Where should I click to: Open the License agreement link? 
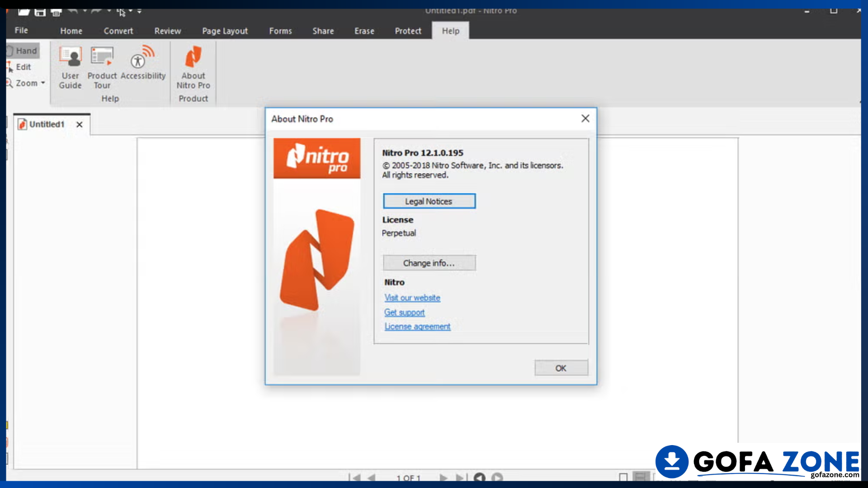click(x=417, y=326)
